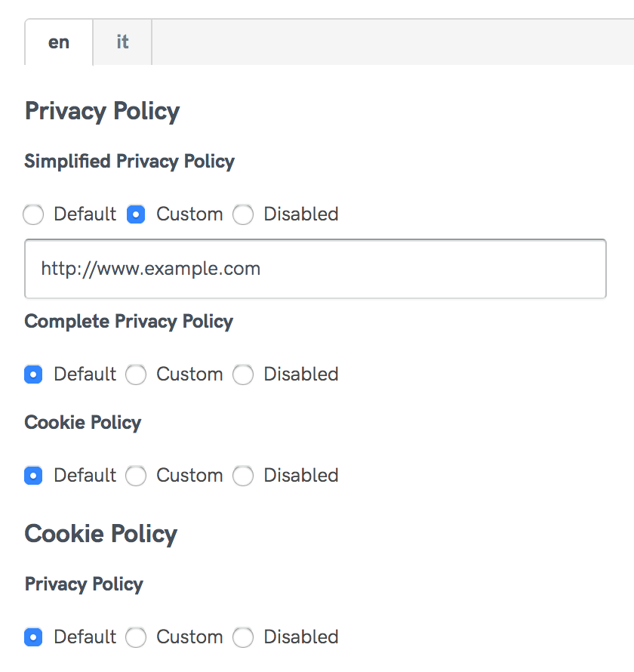634x672 pixels.
Task: Click the http://www.example.com URL input field
Action: click(x=315, y=269)
